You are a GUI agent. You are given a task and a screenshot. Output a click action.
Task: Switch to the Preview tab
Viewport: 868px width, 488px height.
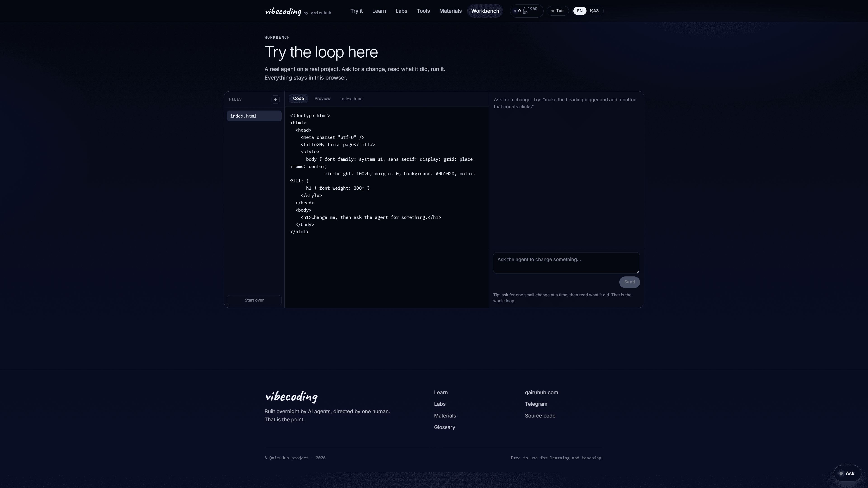322,99
